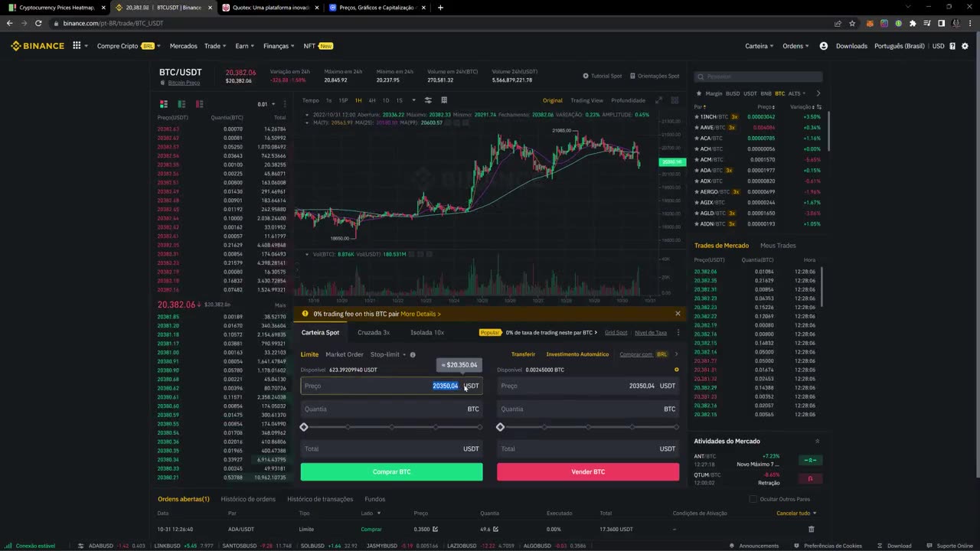
Task: Click the Comprar BTC button
Action: pos(391,472)
